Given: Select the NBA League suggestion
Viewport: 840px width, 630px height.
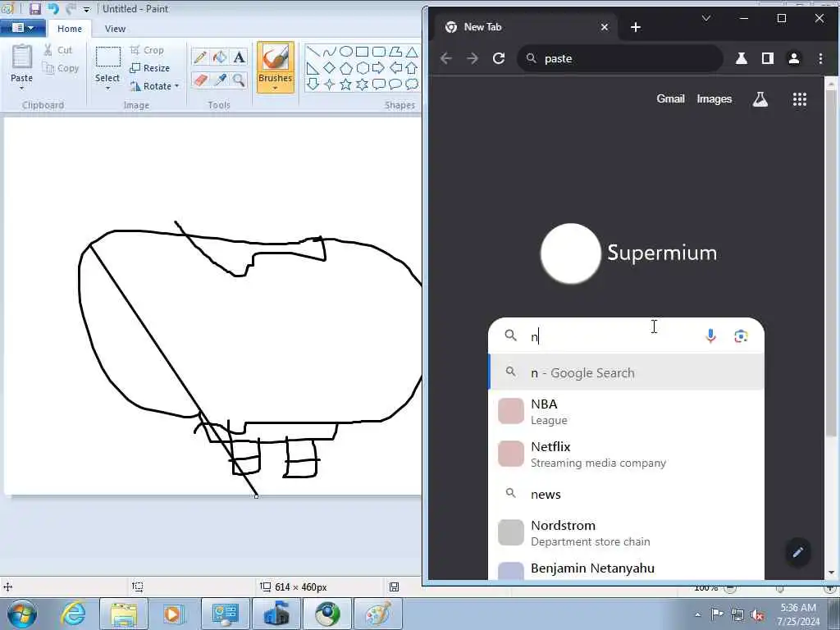Looking at the screenshot, I should click(x=626, y=412).
